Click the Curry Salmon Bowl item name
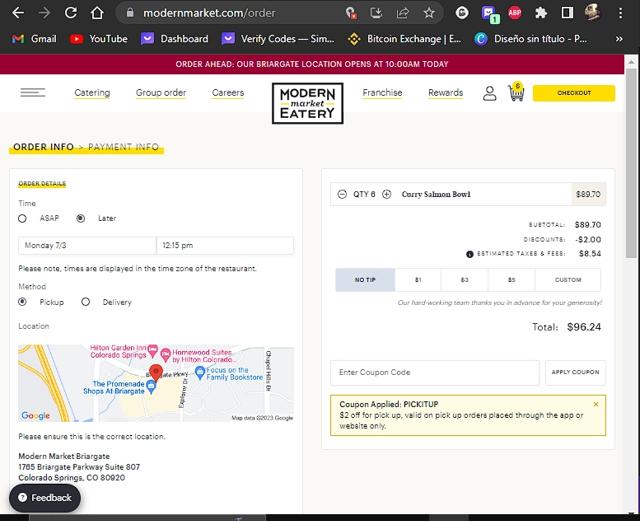This screenshot has width=640, height=521. click(436, 194)
